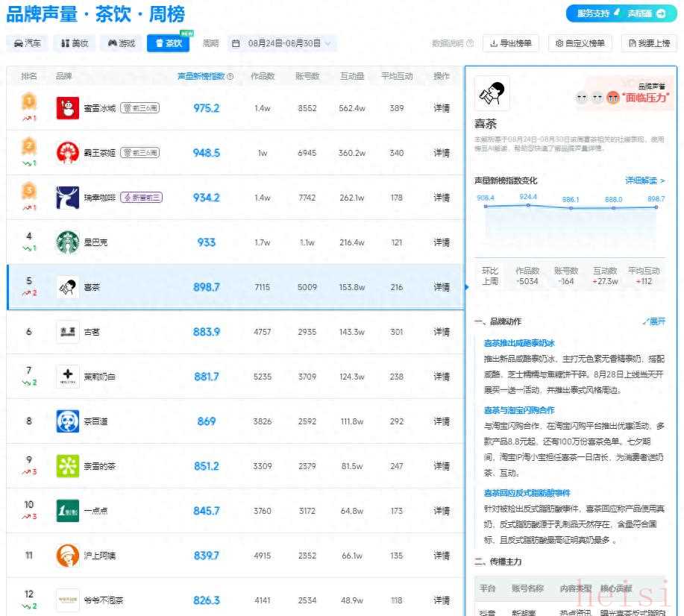Screen dimensions: 684x616
Task: Click the 古茗 brand logo
Action: [x=68, y=332]
